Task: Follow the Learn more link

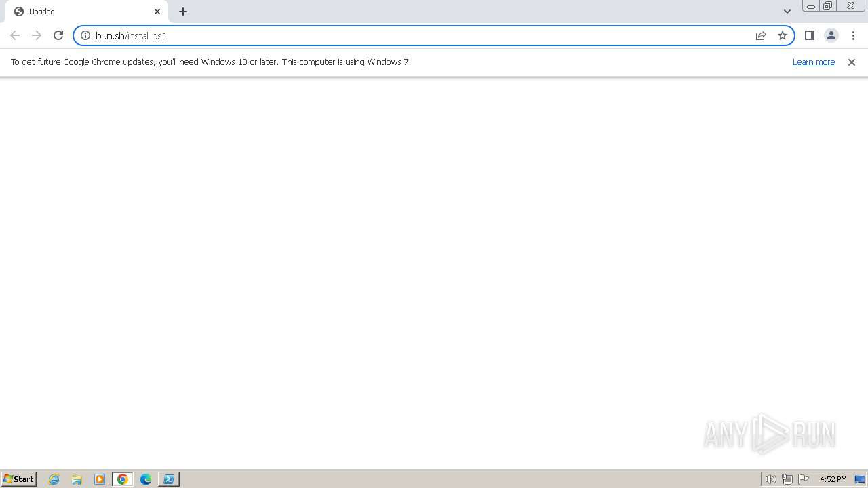Action: tap(814, 62)
